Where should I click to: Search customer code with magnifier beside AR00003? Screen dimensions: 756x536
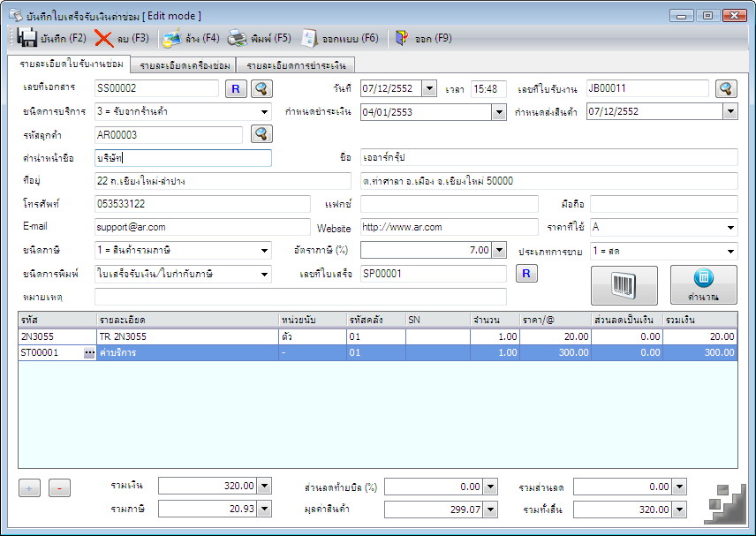click(261, 134)
